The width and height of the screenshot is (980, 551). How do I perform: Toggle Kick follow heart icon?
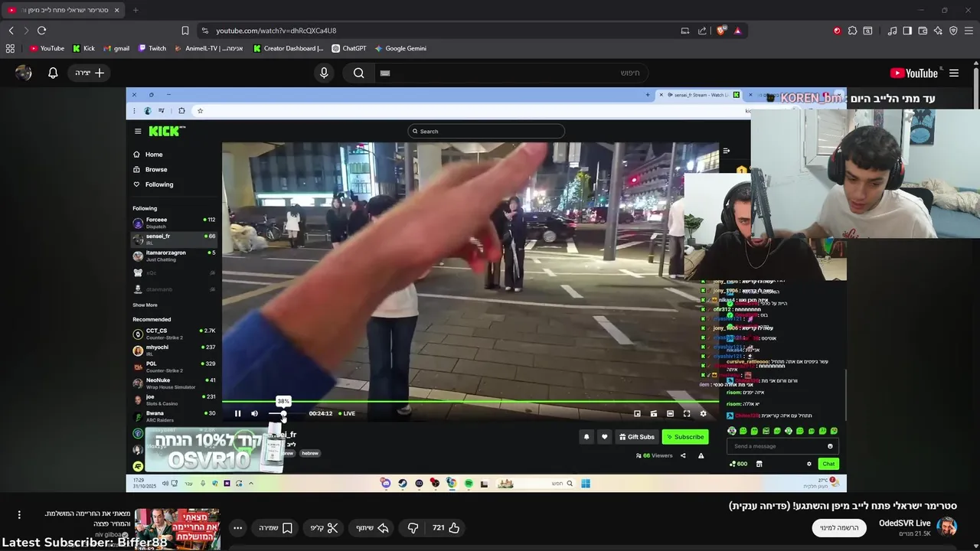[x=604, y=437]
